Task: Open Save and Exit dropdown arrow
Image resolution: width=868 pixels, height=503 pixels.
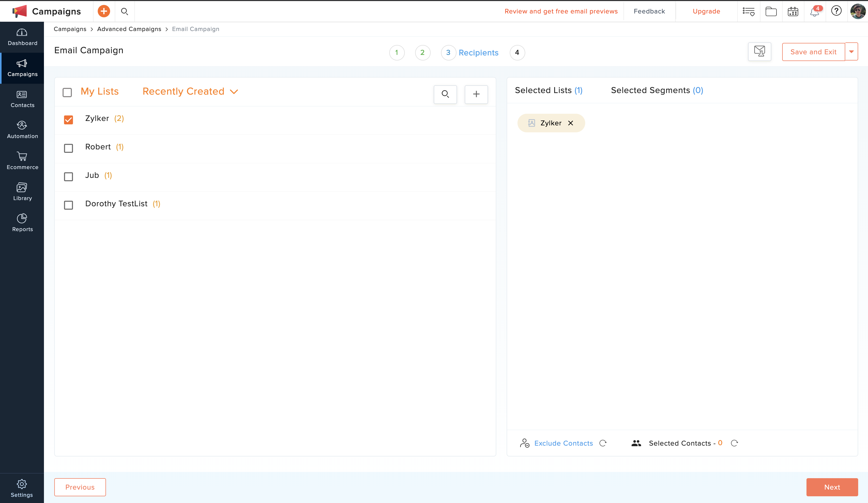Action: [x=851, y=52]
